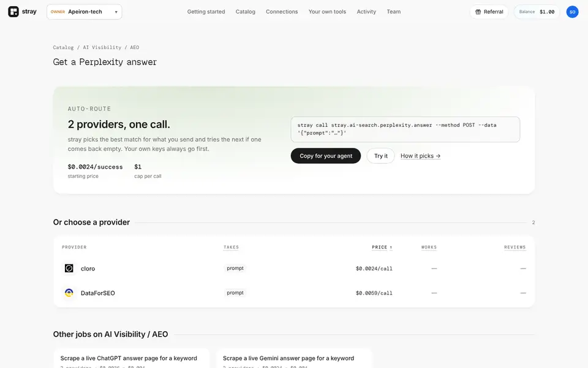Viewport: 588px width, 368px height.
Task: Click the WORKS column header
Action: coord(429,247)
